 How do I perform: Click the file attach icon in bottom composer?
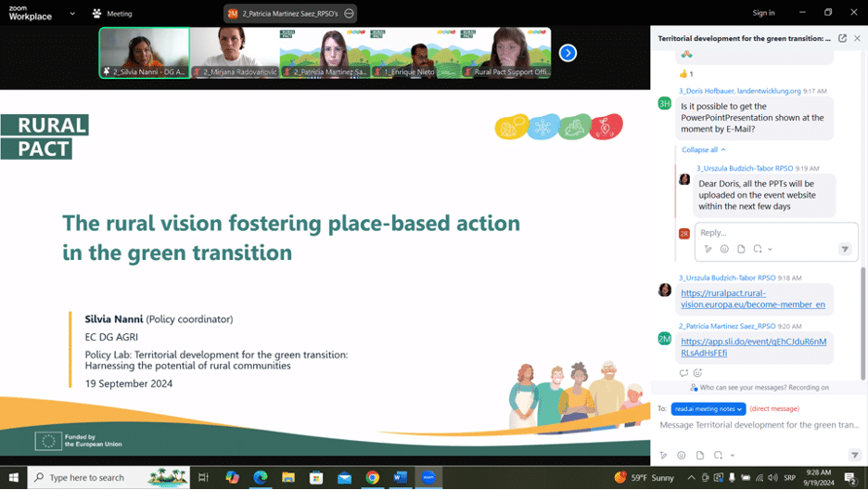point(700,456)
